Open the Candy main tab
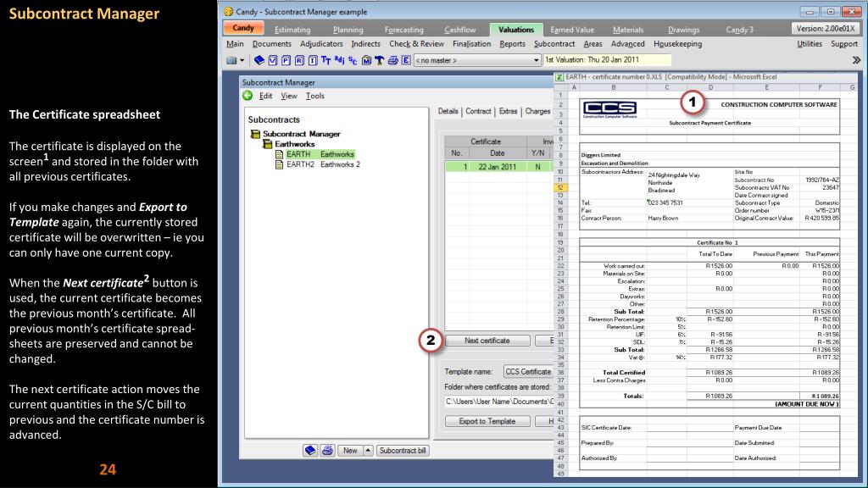This screenshot has height=488, width=868. click(x=243, y=28)
